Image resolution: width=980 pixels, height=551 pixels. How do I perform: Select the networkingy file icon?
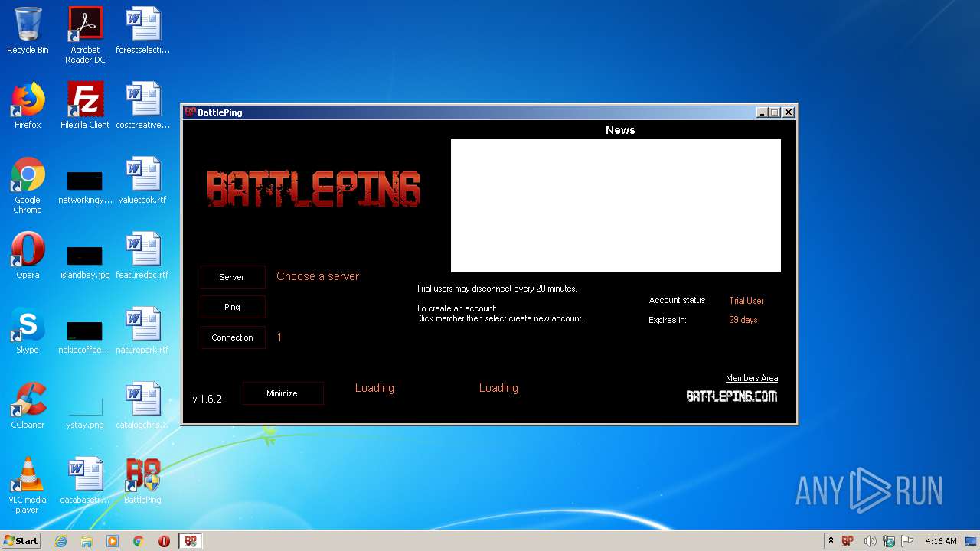(x=85, y=187)
